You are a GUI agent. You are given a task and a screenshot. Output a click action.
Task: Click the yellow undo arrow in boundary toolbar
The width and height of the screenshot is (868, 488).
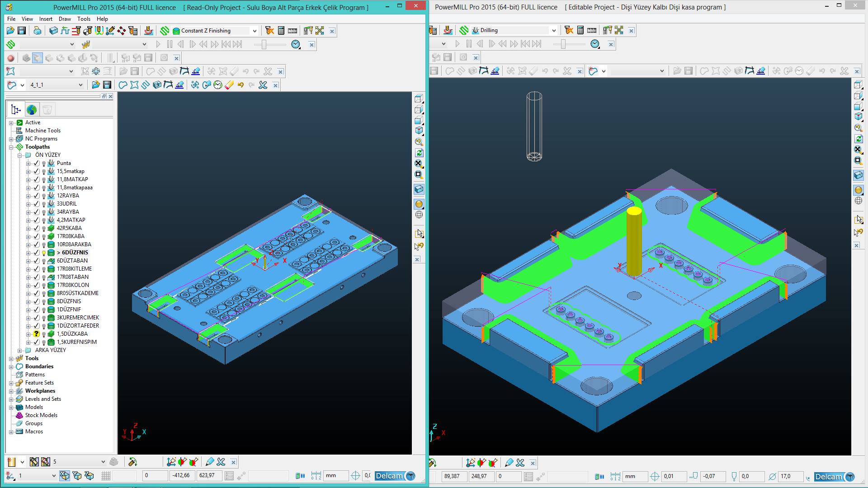coord(241,85)
